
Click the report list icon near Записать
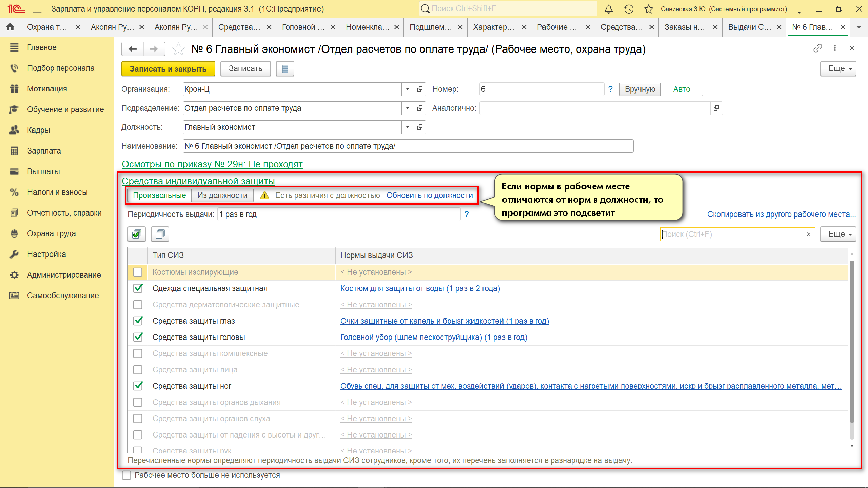[285, 69]
